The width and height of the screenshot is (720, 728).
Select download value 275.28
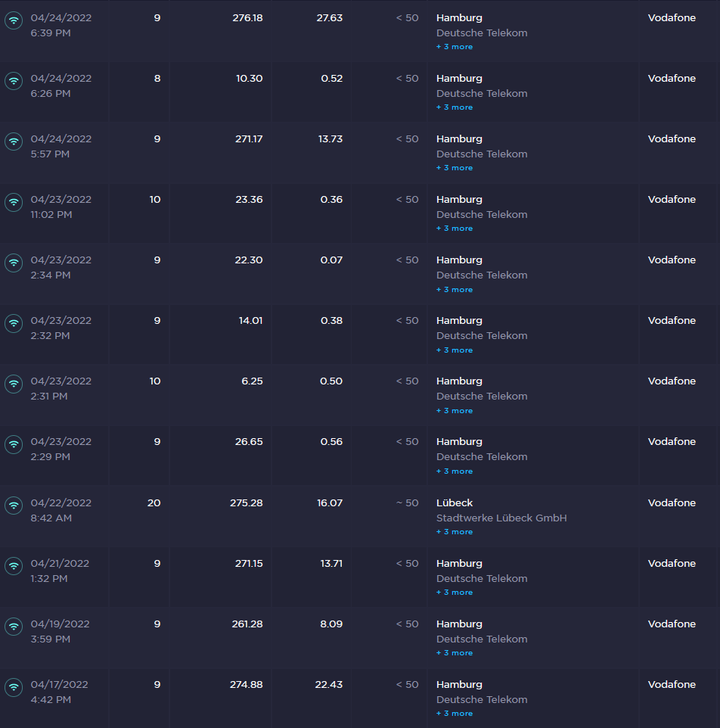tap(247, 503)
